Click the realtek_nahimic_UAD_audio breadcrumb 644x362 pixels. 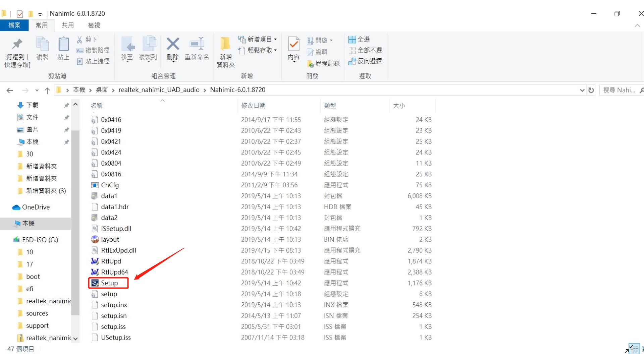159,90
